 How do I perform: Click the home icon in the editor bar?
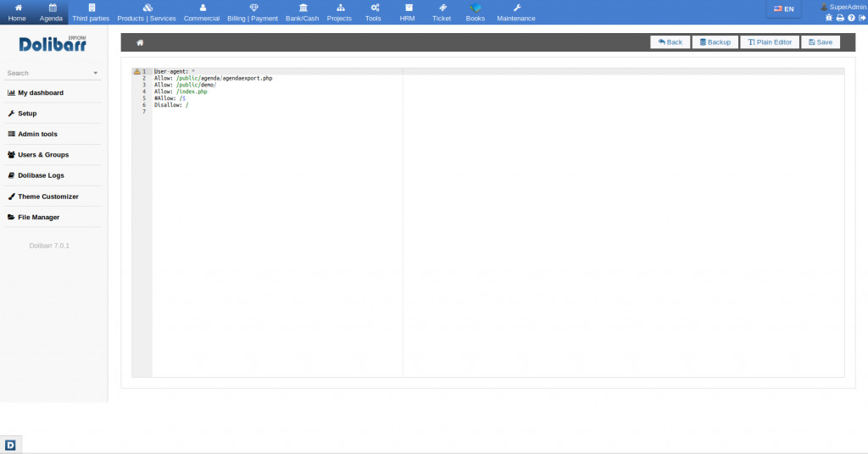tap(140, 42)
